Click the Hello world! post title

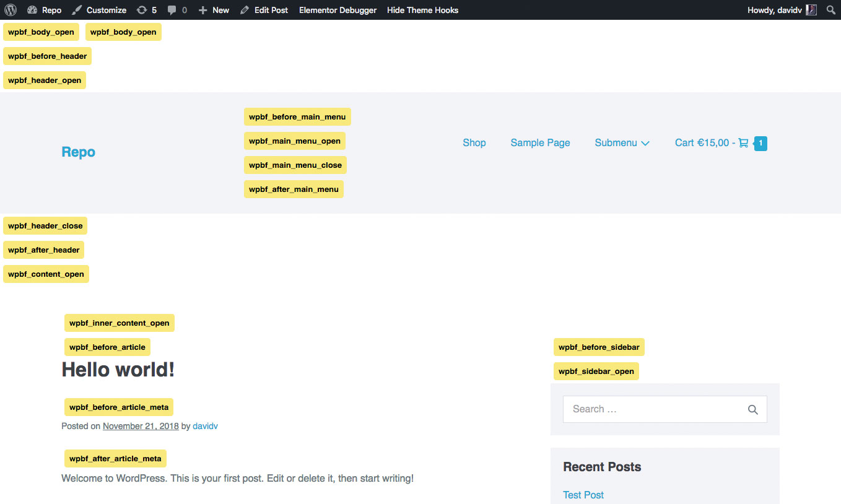(118, 370)
